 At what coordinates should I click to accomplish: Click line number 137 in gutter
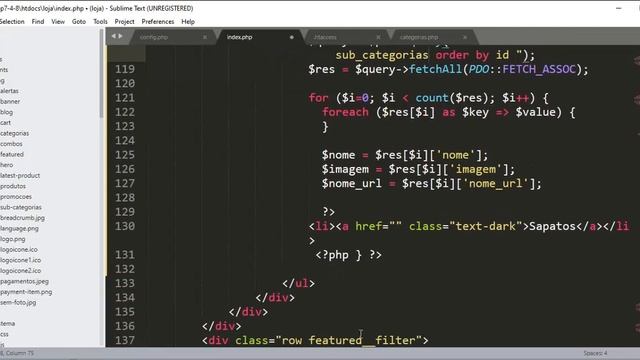[x=124, y=340]
